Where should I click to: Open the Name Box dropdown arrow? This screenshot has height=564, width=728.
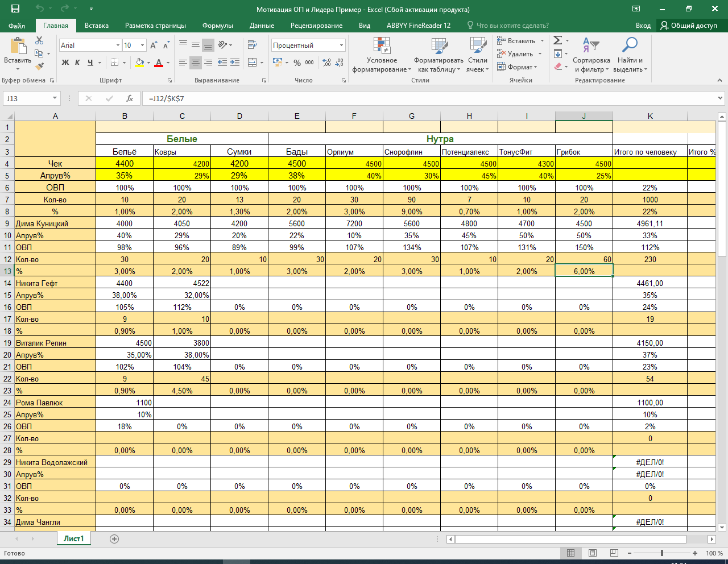coord(55,98)
